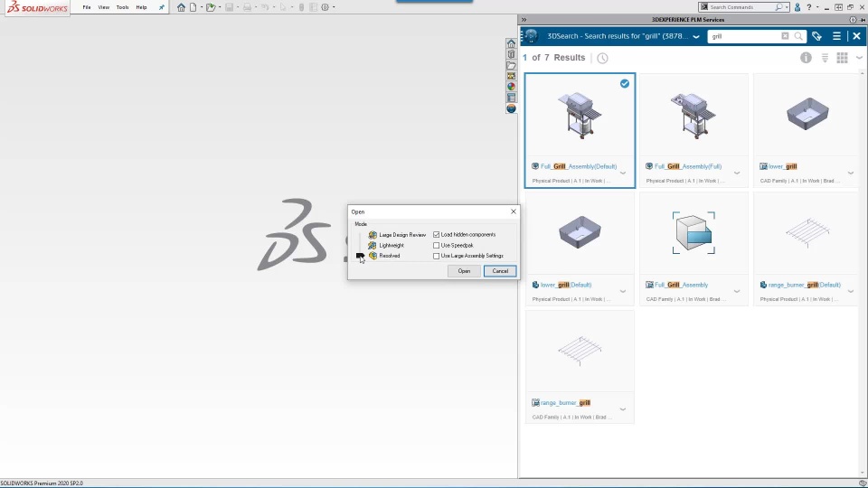
Task: Select the Full_Grill_Assembly(Full) thumbnail
Action: pos(693,115)
